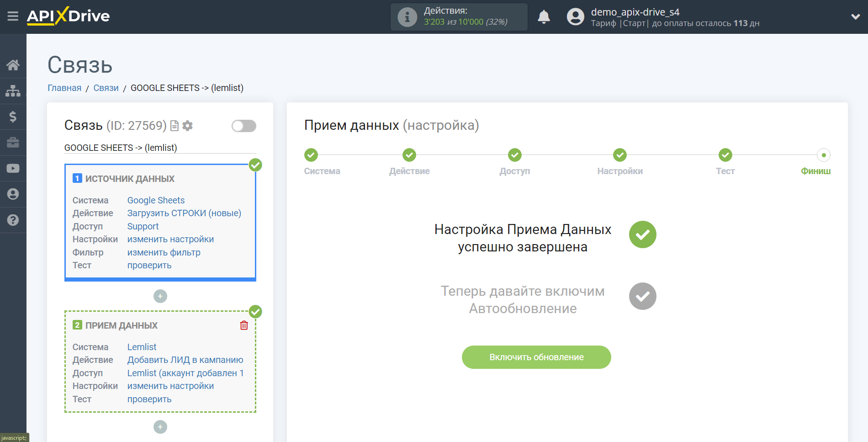The height and width of the screenshot is (442, 868).
Task: Open the connection document/log icon
Action: point(174,126)
